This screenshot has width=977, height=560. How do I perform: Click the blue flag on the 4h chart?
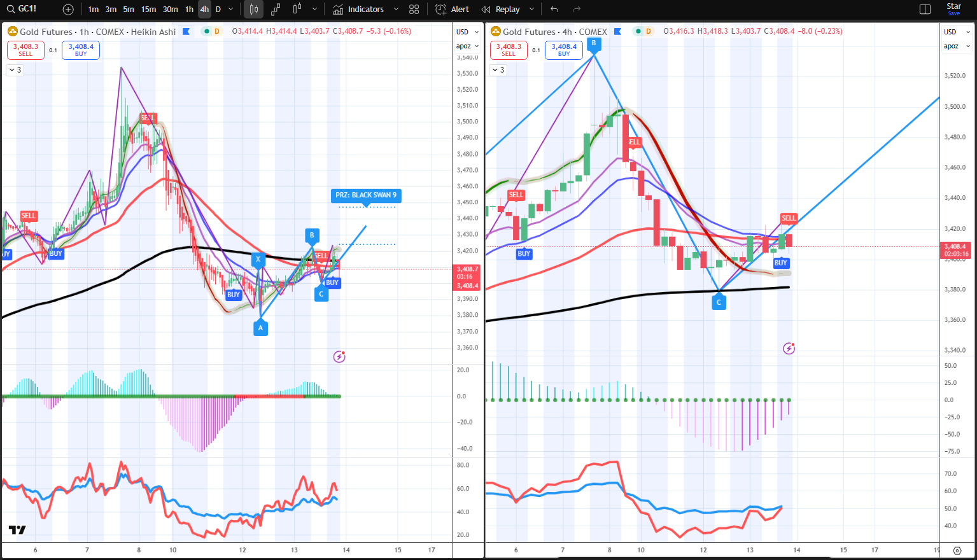(617, 31)
